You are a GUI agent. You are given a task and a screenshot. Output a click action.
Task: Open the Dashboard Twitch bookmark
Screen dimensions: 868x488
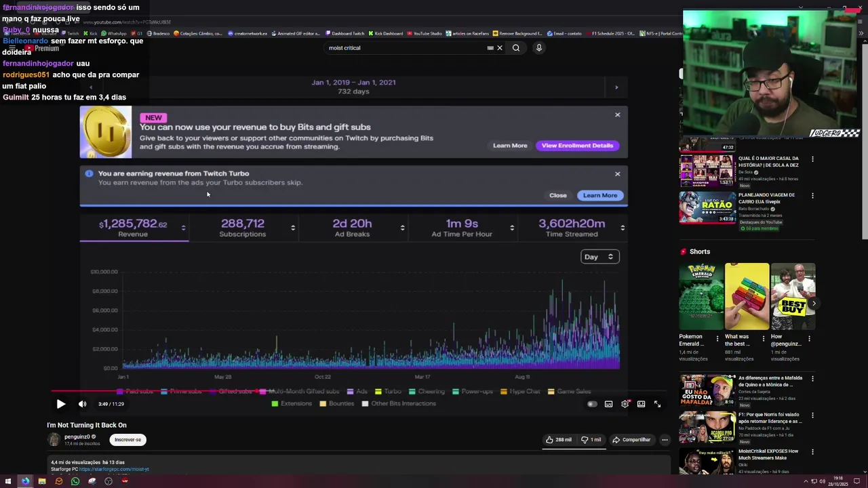(x=345, y=33)
